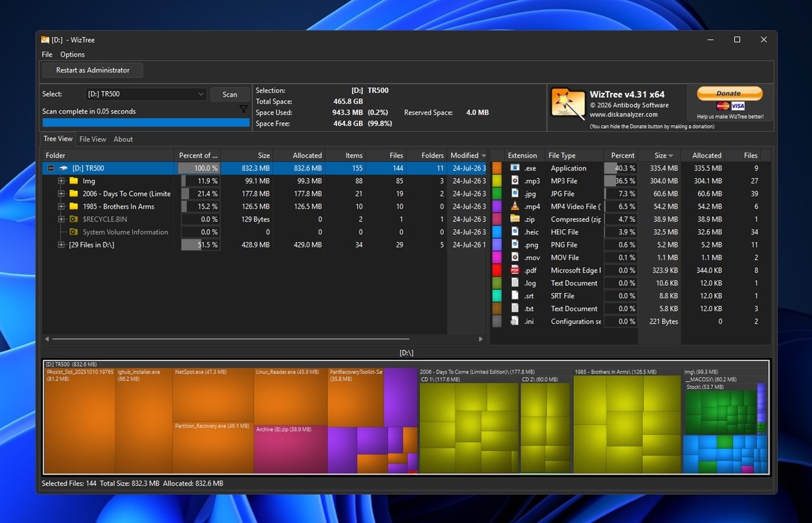Image resolution: width=812 pixels, height=523 pixels.
Task: Click the Restart as Administrator button
Action: coord(93,70)
